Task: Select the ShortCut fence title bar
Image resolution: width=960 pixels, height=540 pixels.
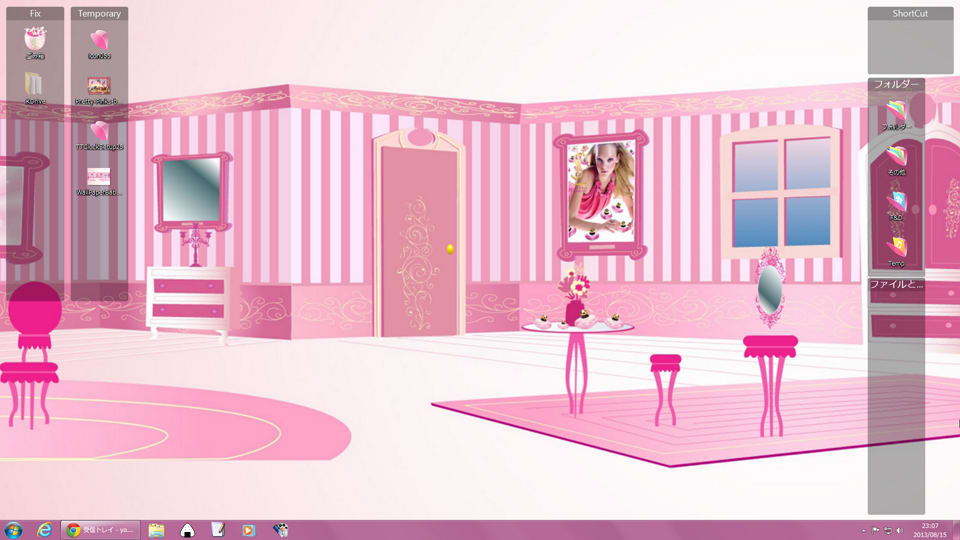Action: point(910,14)
